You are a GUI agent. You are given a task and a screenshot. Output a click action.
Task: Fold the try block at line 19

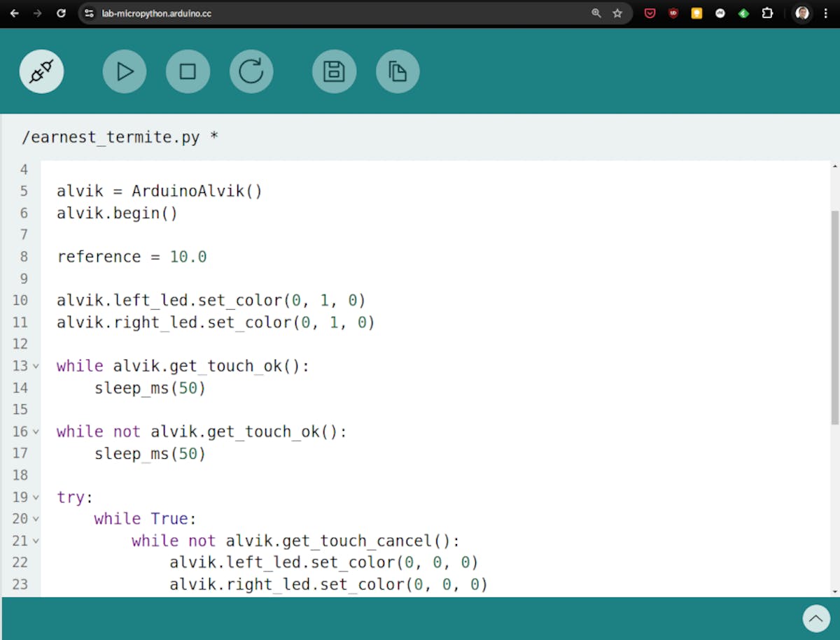click(x=36, y=497)
